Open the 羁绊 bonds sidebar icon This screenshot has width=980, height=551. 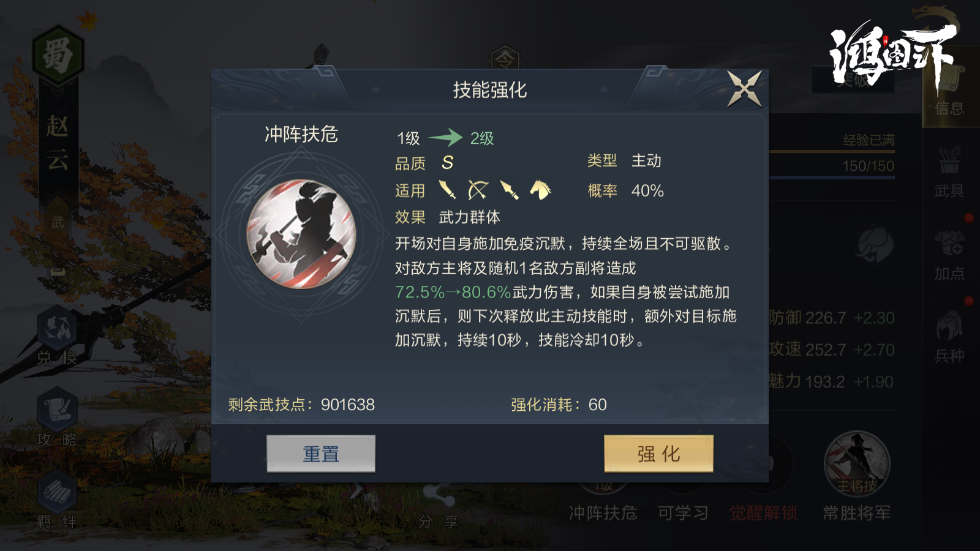click(57, 500)
